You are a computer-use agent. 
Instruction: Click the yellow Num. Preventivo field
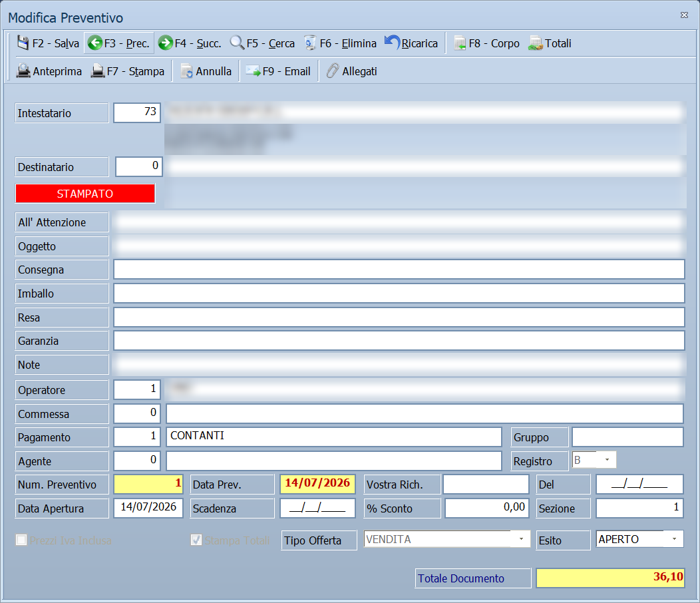coord(148,484)
